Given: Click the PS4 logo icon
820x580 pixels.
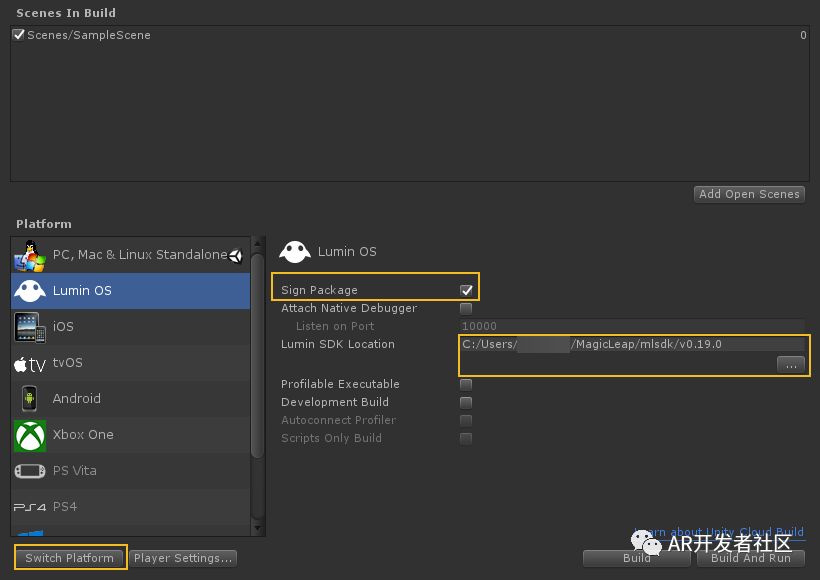Looking at the screenshot, I should coord(30,507).
